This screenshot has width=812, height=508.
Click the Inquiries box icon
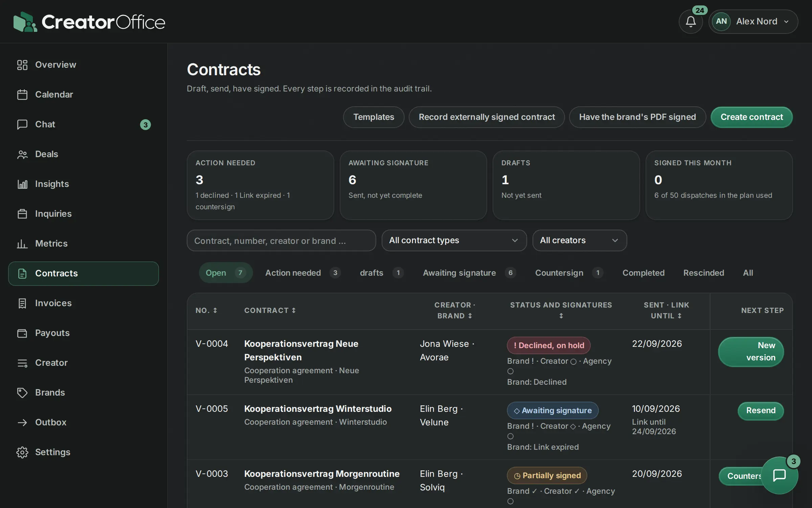coord(22,214)
